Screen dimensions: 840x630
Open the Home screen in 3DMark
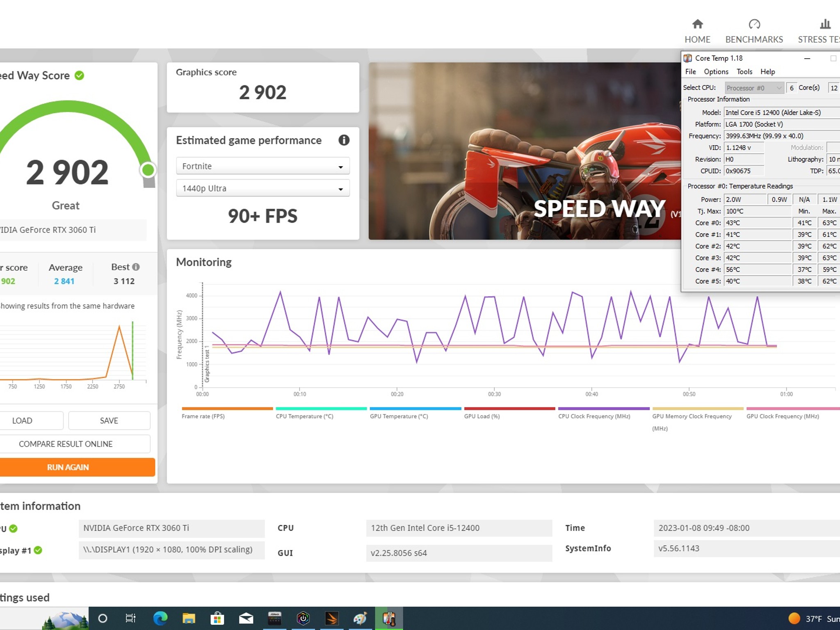click(697, 31)
